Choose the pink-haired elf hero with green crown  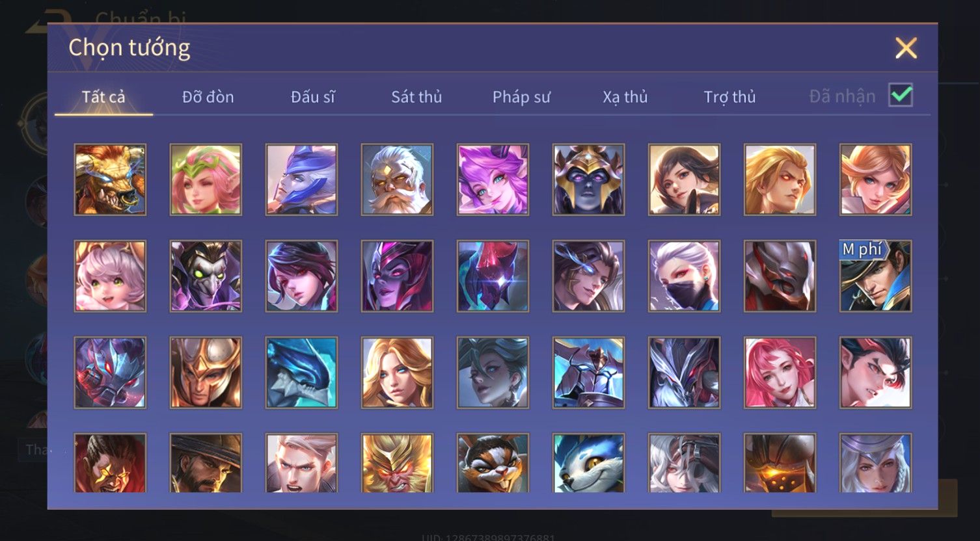click(206, 179)
